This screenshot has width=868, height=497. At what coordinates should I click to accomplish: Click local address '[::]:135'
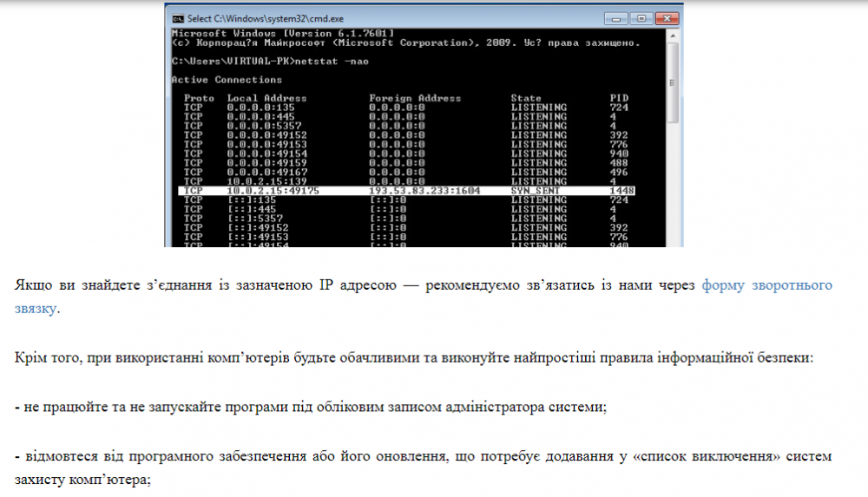click(x=252, y=199)
